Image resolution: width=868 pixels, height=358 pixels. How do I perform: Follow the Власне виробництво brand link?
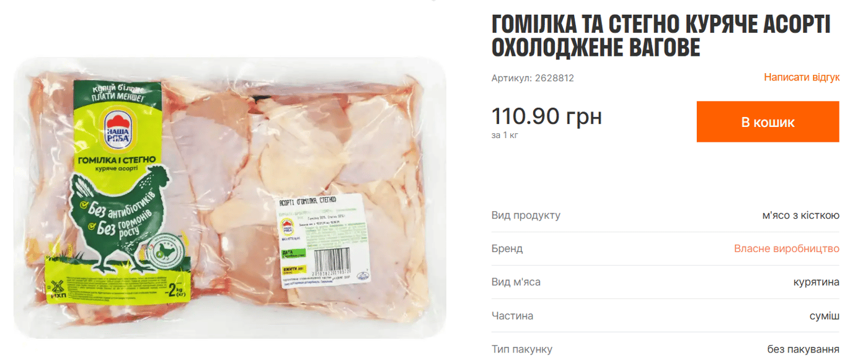point(787,248)
